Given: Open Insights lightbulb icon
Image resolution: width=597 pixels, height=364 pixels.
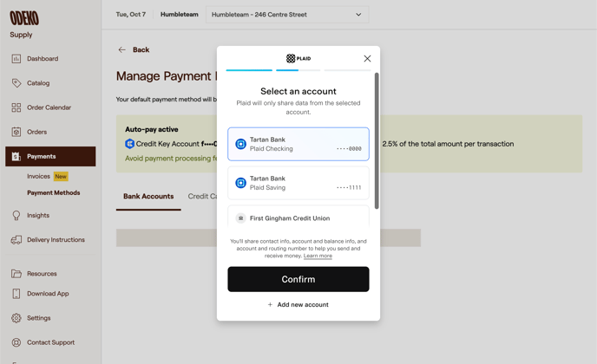Looking at the screenshot, I should [x=16, y=215].
